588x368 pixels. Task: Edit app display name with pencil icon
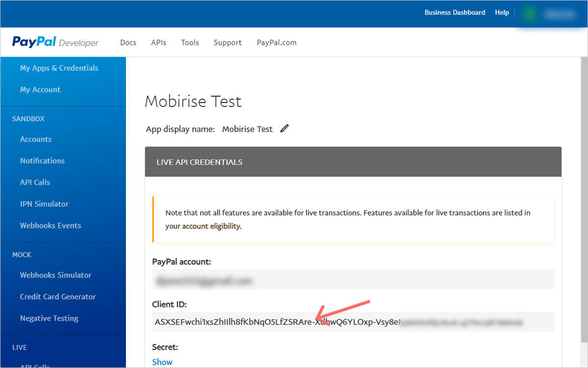pyautogui.click(x=285, y=129)
